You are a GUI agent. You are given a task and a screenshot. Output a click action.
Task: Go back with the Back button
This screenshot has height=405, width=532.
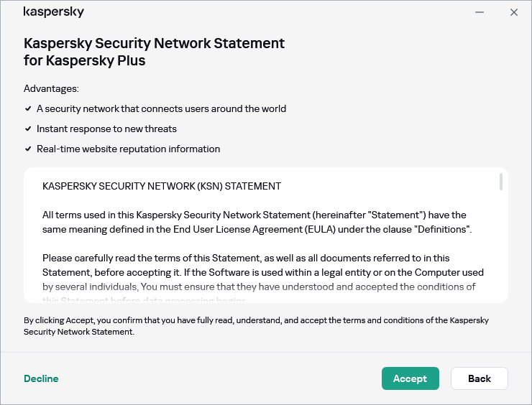tap(479, 378)
